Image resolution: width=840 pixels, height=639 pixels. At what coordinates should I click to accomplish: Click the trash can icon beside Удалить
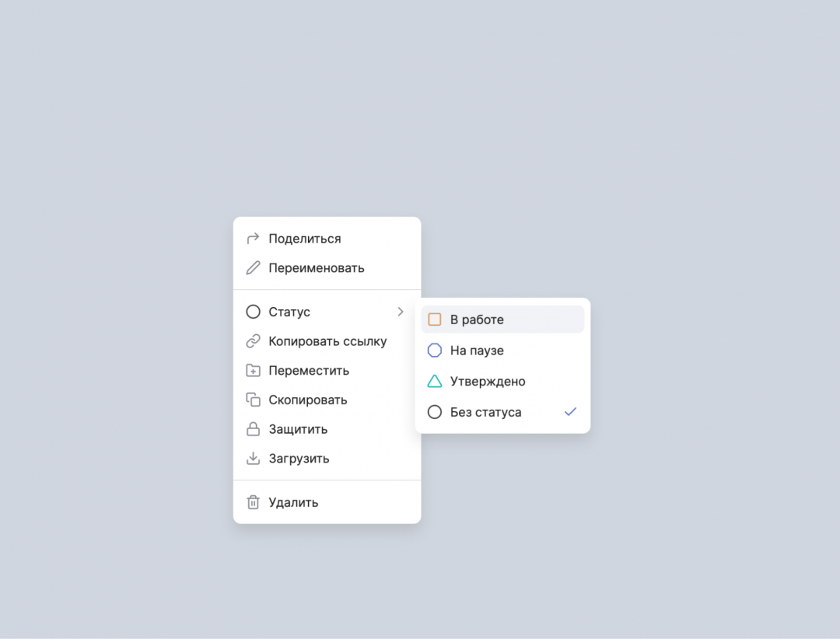pyautogui.click(x=253, y=502)
